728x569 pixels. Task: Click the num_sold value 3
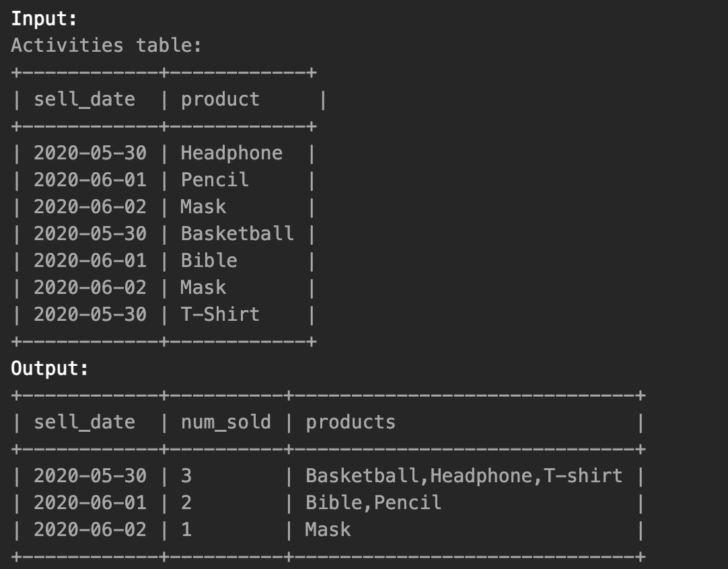coord(186,476)
